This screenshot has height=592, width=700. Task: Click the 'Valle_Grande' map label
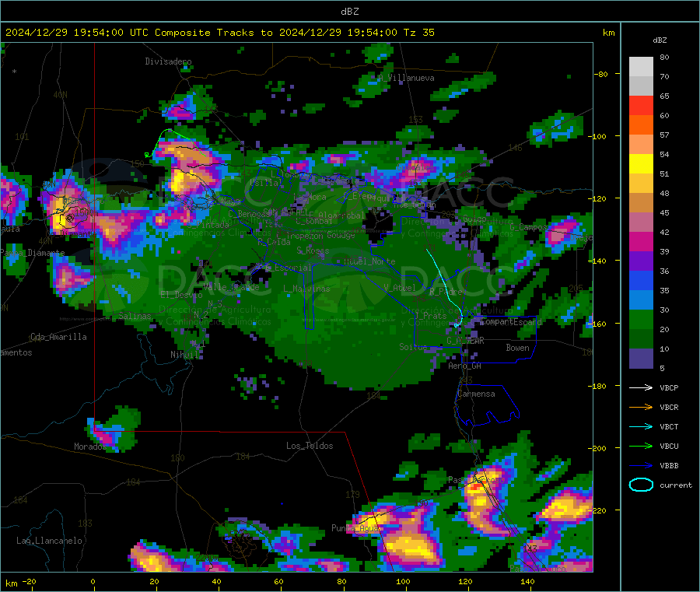(231, 287)
